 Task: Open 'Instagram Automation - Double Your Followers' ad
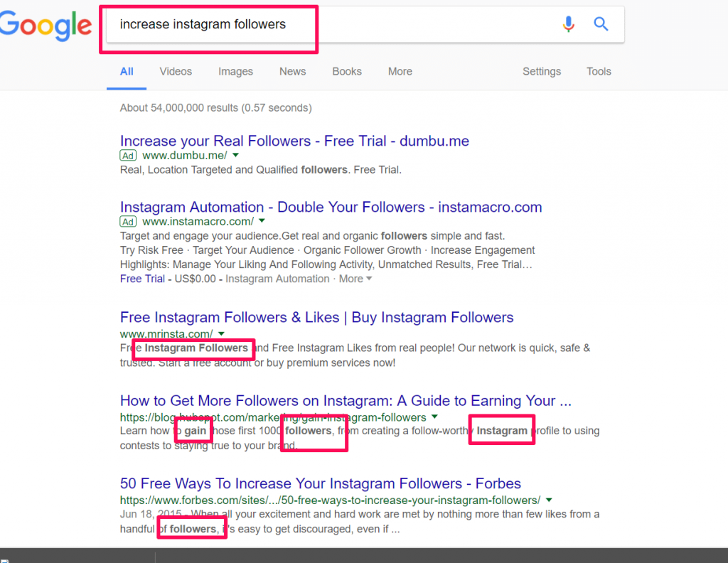coord(331,207)
